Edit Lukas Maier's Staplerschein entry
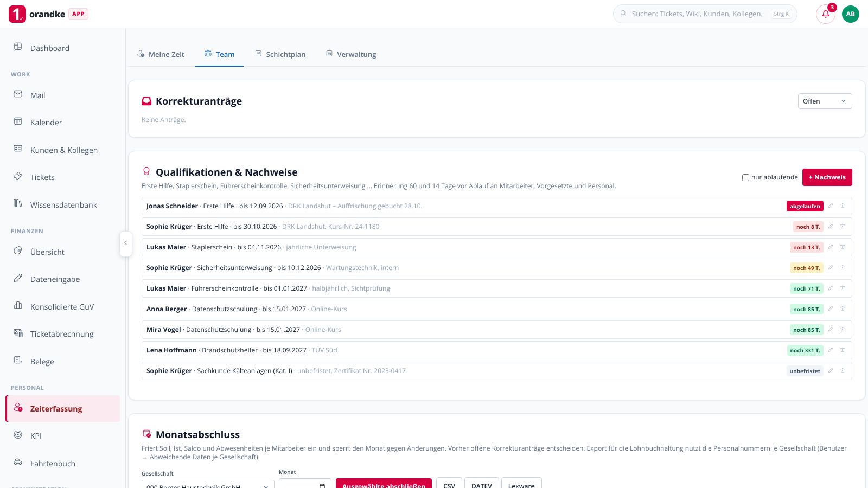This screenshot has width=868, height=488. click(x=831, y=247)
